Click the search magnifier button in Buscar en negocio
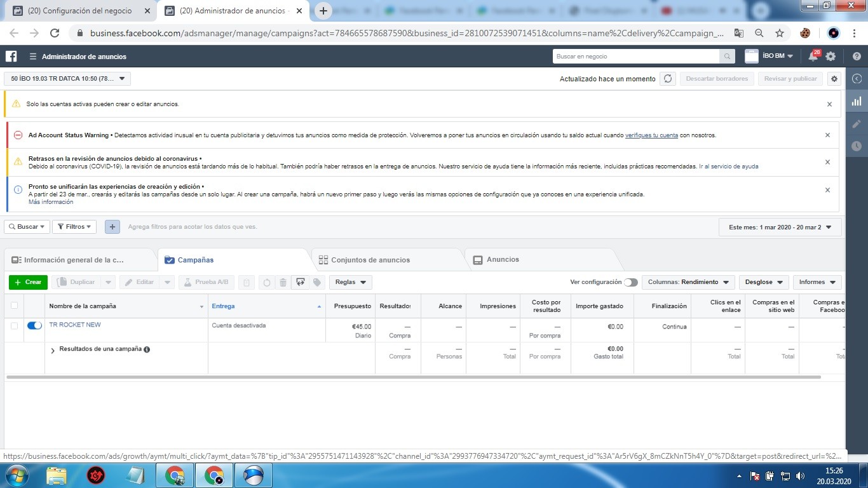Image resolution: width=868 pixels, height=488 pixels. coord(727,57)
